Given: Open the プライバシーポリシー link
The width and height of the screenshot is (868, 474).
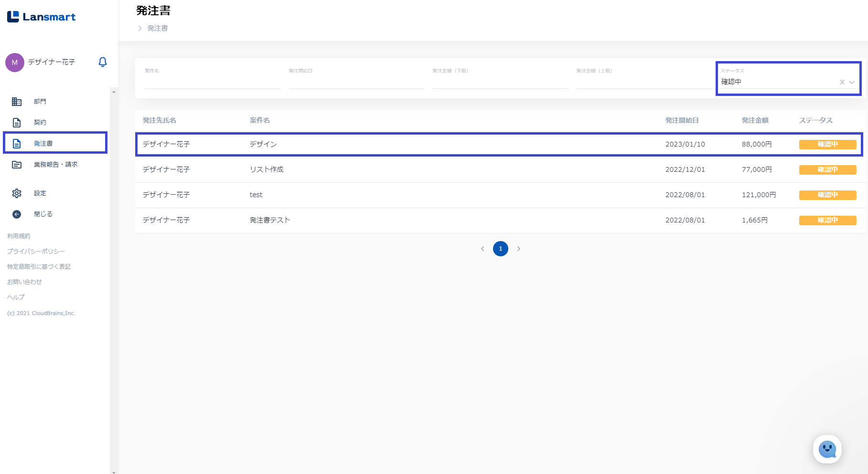Looking at the screenshot, I should click(x=36, y=251).
